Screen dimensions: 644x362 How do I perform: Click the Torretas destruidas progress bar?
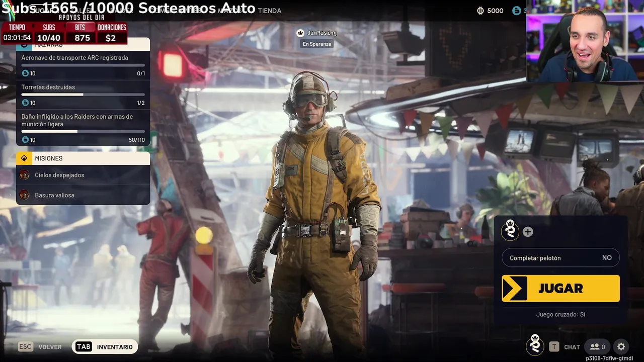pos(83,95)
